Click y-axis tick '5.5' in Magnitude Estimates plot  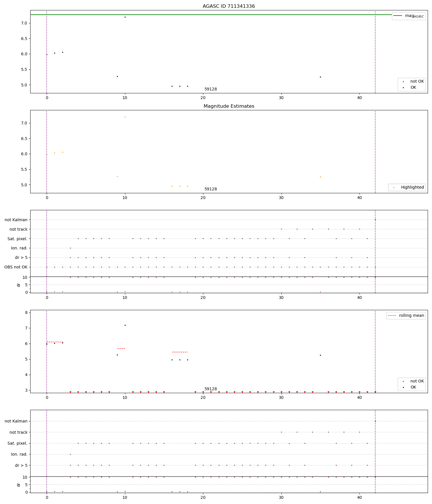[24, 169]
